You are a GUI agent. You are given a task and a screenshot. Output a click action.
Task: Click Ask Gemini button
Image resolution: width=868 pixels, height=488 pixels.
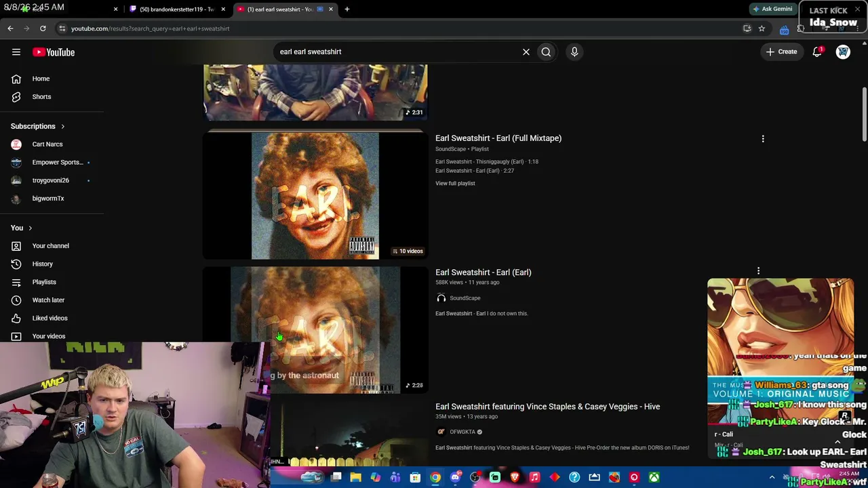click(772, 9)
